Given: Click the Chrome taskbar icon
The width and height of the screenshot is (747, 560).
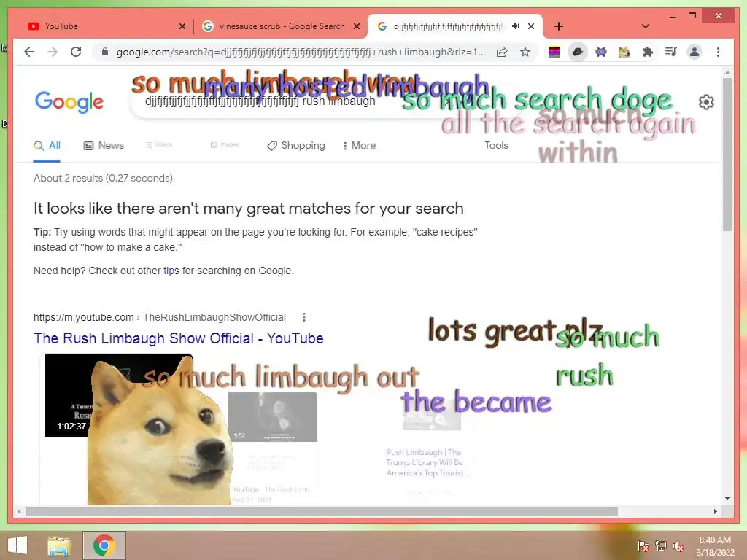Looking at the screenshot, I should 104,545.
